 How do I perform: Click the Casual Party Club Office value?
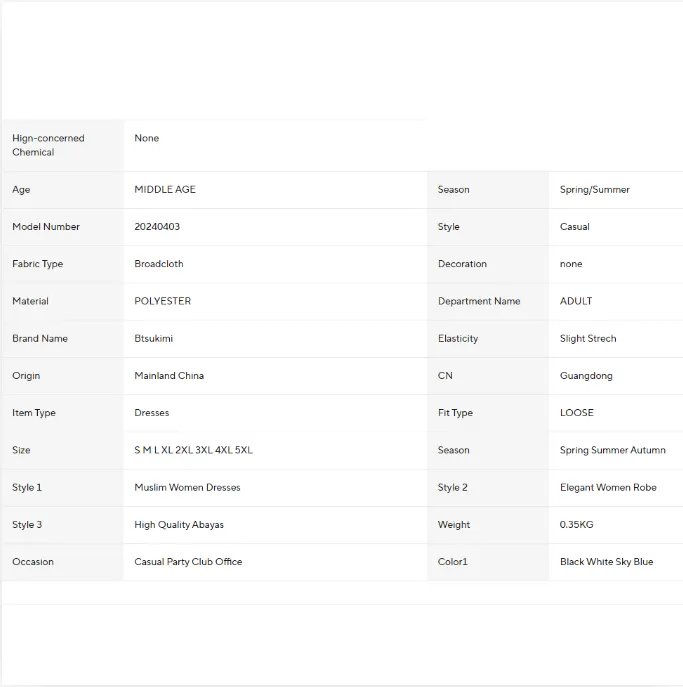pos(188,562)
